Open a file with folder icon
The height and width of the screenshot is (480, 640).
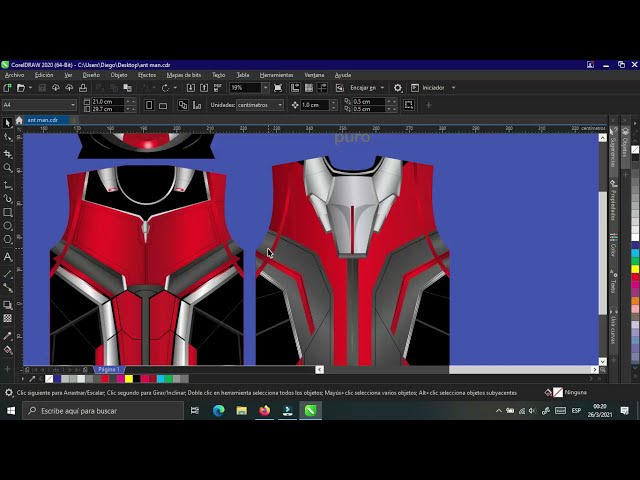click(20, 88)
